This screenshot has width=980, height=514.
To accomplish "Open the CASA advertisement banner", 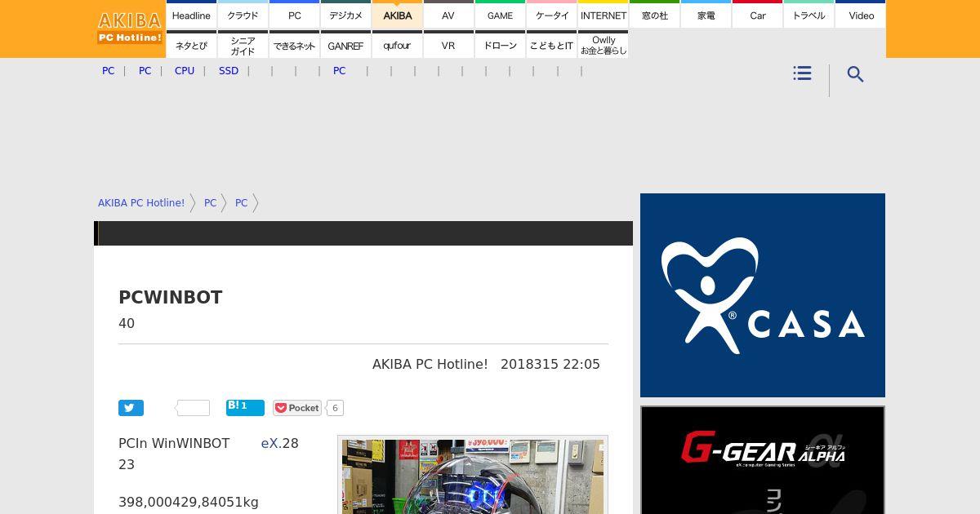I will 763,295.
